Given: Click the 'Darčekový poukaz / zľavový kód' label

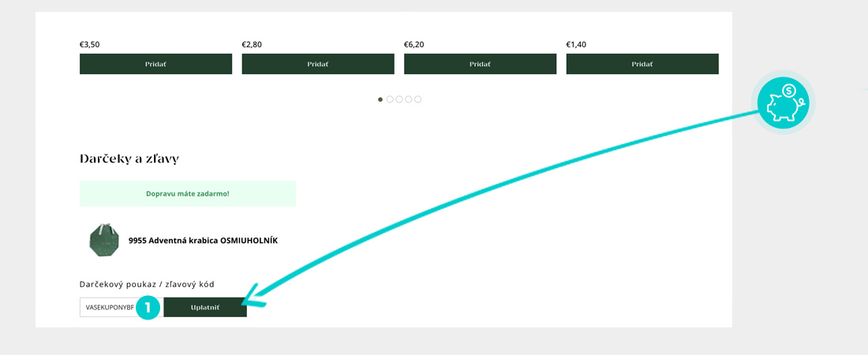Looking at the screenshot, I should [147, 284].
